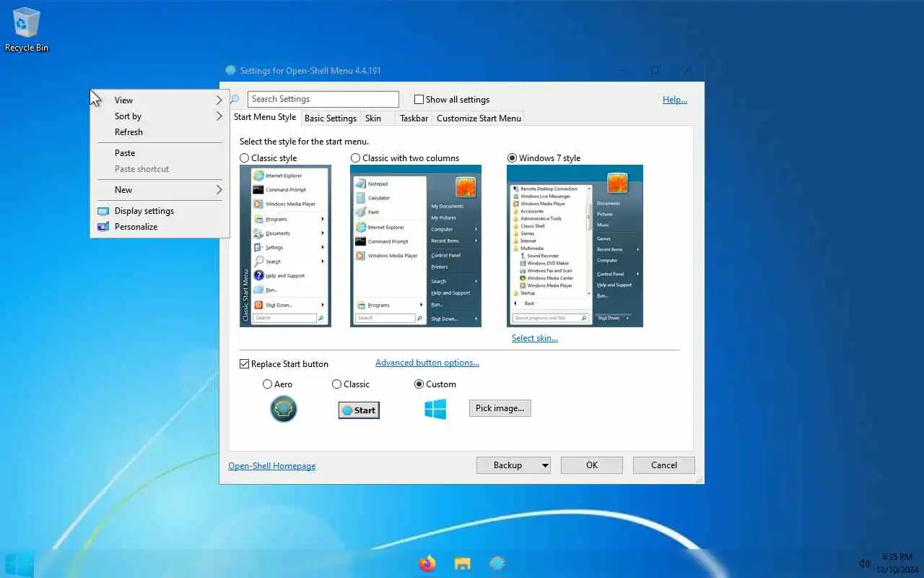Click the search magnifier icon in settings

pyautogui.click(x=235, y=99)
